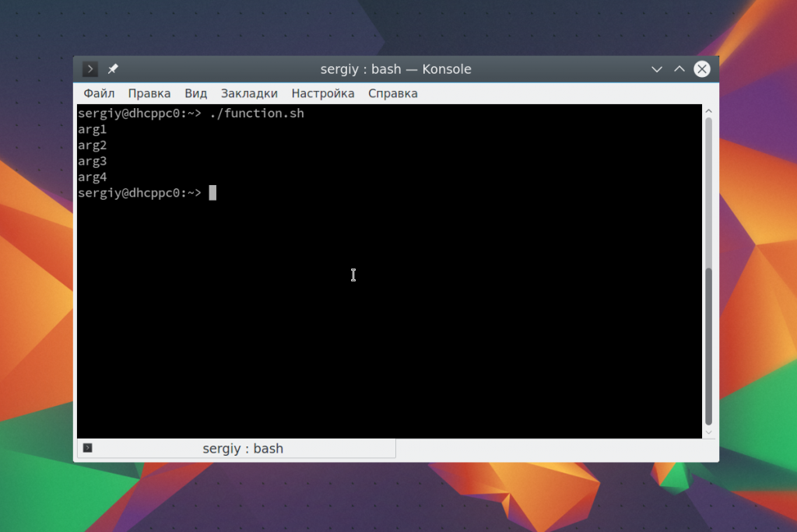Click the Konsole window menu icon
The width and height of the screenshot is (797, 532).
(90, 69)
